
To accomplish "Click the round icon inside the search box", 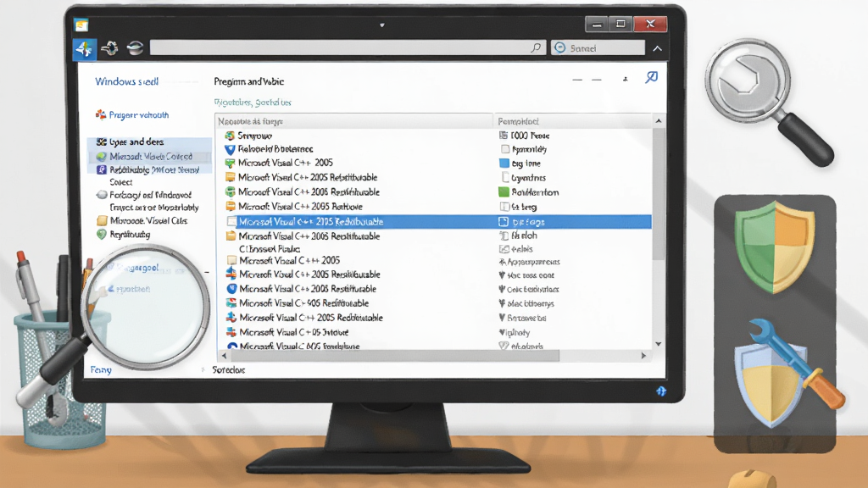I will tap(560, 48).
